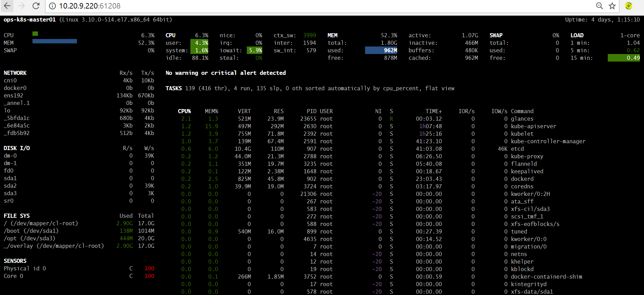Click the green CPU quicklook bar
The height and width of the screenshot is (295, 644).
coord(35,33)
